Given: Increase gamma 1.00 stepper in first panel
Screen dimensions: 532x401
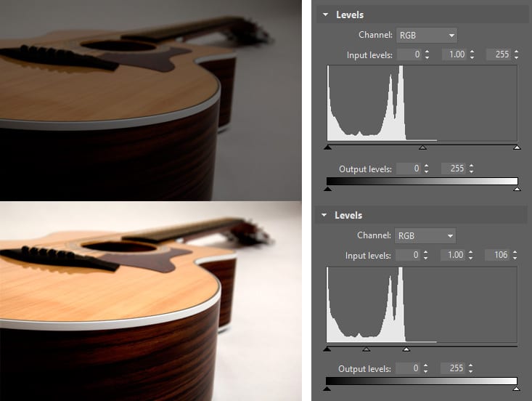Looking at the screenshot, I should 472,52.
